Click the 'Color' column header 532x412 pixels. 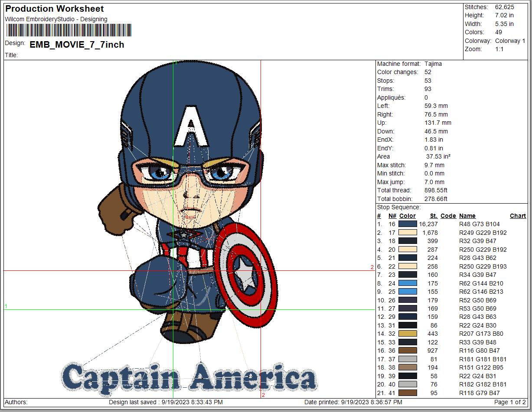point(407,216)
